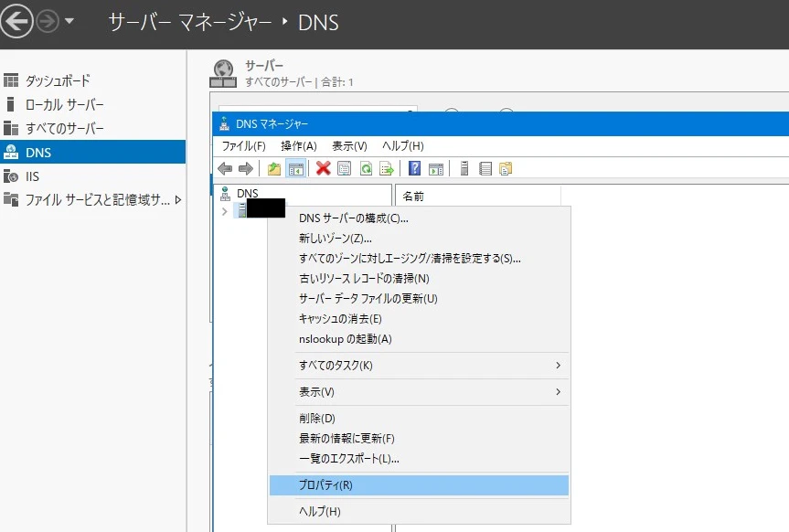Click the red X delete icon
Viewport: 789px width, 532px height.
(323, 168)
